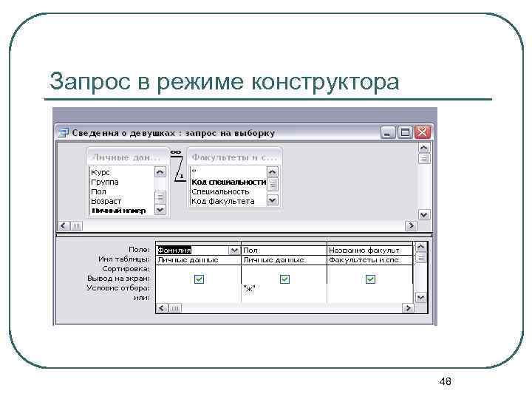The height and width of the screenshot is (399, 532).
Task: Click the Условие отбора cell under Фамилия
Action: tap(198, 289)
